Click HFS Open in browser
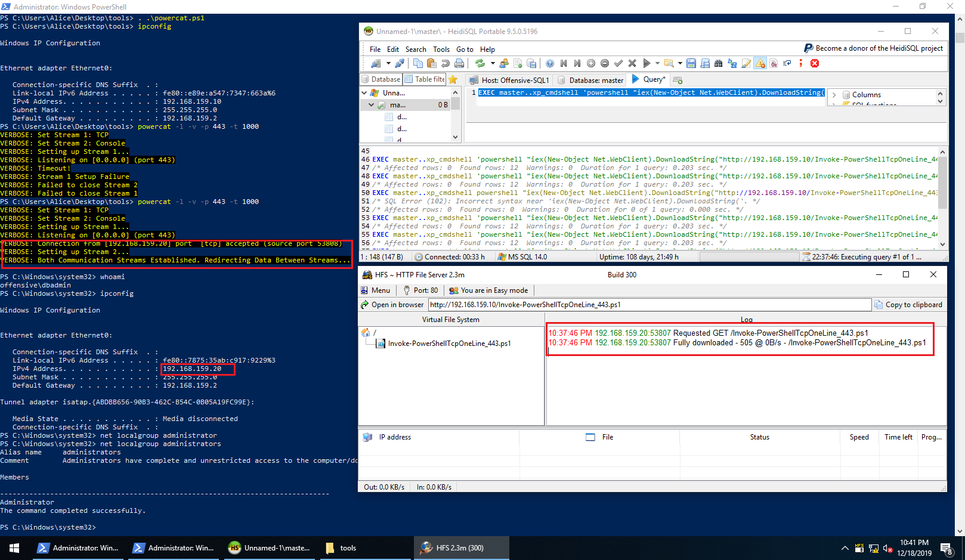 (392, 305)
